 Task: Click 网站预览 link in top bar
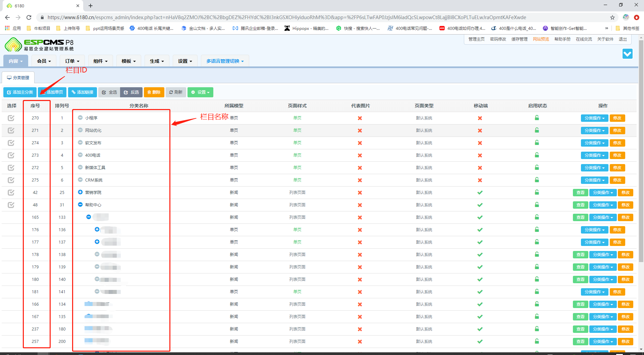tap(541, 39)
